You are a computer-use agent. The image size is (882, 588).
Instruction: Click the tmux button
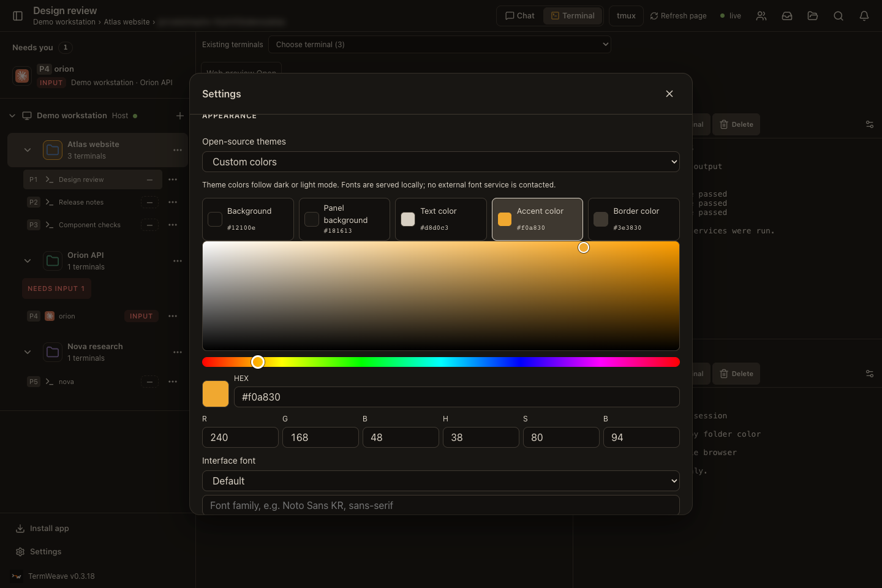point(626,16)
